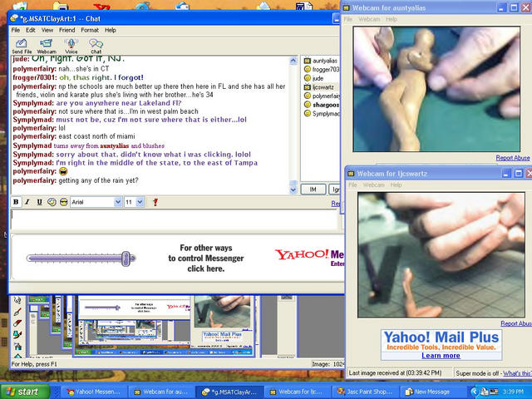This screenshot has height=399, width=532.
Task: Open the Edit menu in chat window
Action: (x=31, y=30)
